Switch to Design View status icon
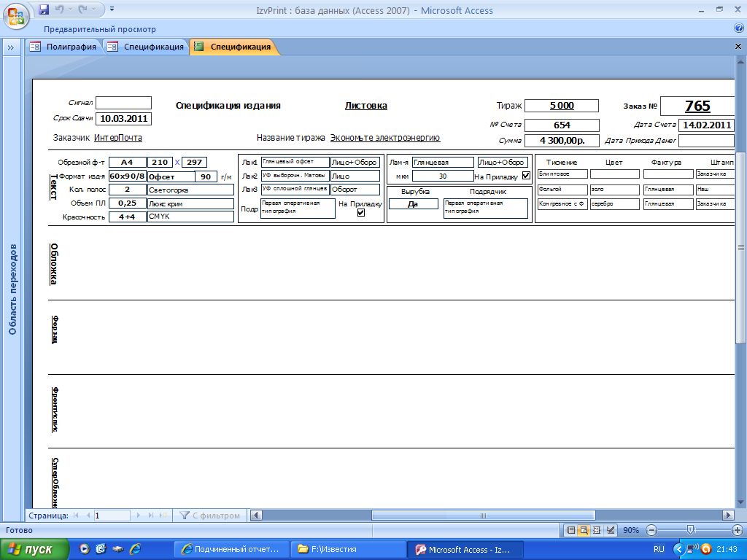 pyautogui.click(x=611, y=529)
